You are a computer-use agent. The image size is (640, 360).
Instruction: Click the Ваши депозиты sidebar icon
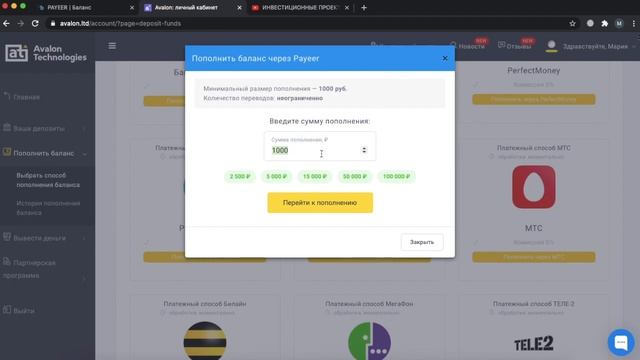(x=7, y=127)
